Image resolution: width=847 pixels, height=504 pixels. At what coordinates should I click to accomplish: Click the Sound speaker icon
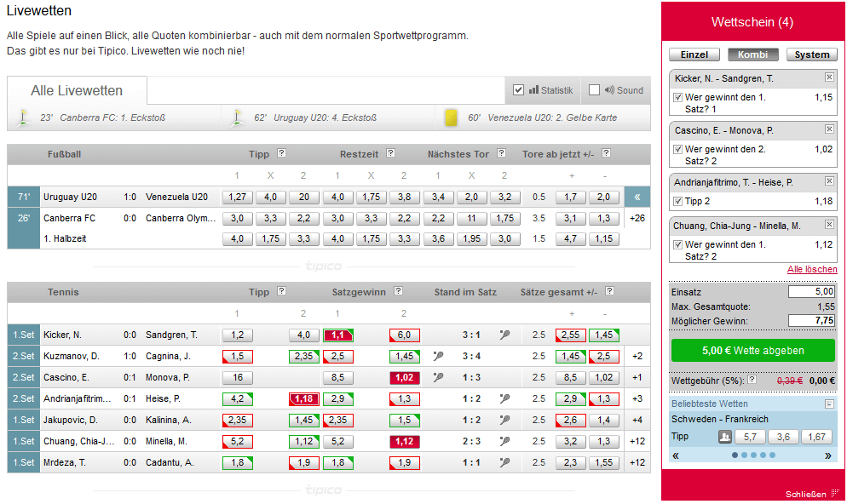(x=609, y=89)
